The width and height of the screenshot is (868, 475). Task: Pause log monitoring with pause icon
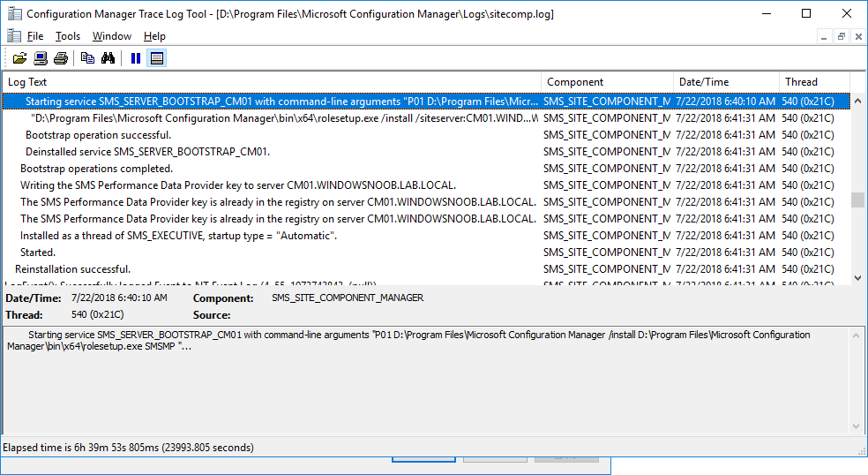tap(136, 58)
